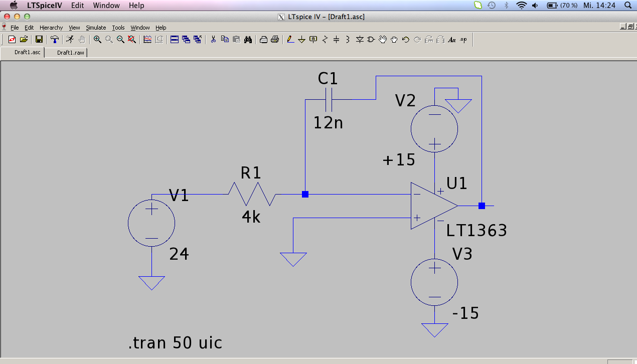Select the Capacitor placement tool
Viewport: 637px width, 364px height.
336,40
